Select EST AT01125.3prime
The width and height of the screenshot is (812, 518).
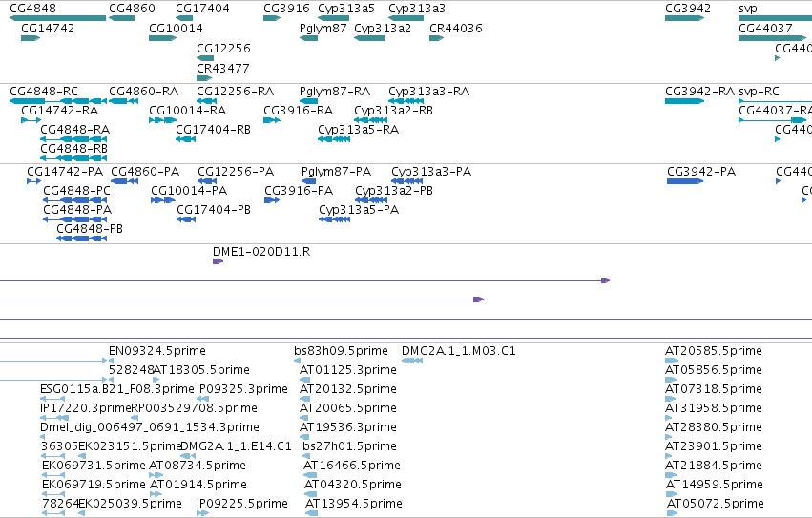pos(348,370)
